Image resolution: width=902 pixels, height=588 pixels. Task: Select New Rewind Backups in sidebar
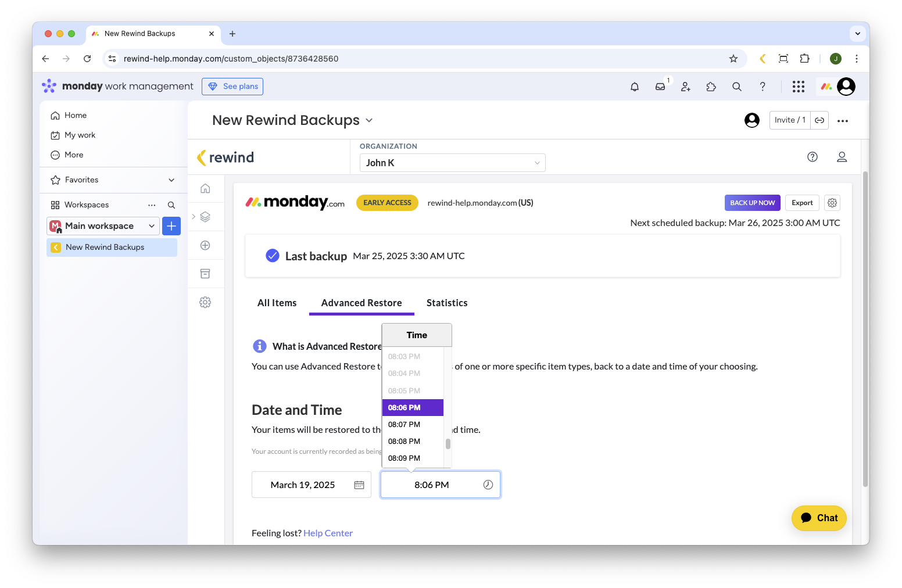(112, 248)
